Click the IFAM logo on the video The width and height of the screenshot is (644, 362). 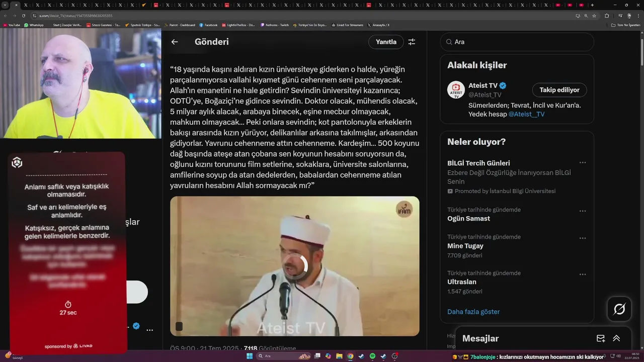[x=404, y=209]
